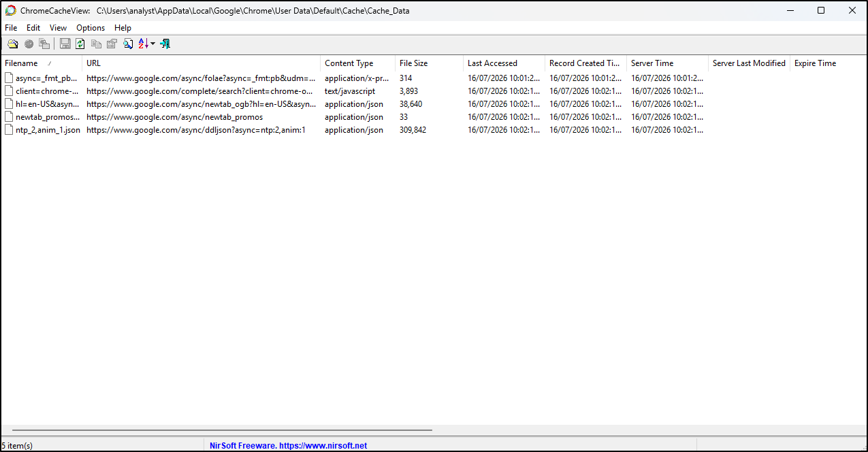Viewport: 868px width, 452px height.
Task: Open the Edit menu
Action: coord(33,28)
